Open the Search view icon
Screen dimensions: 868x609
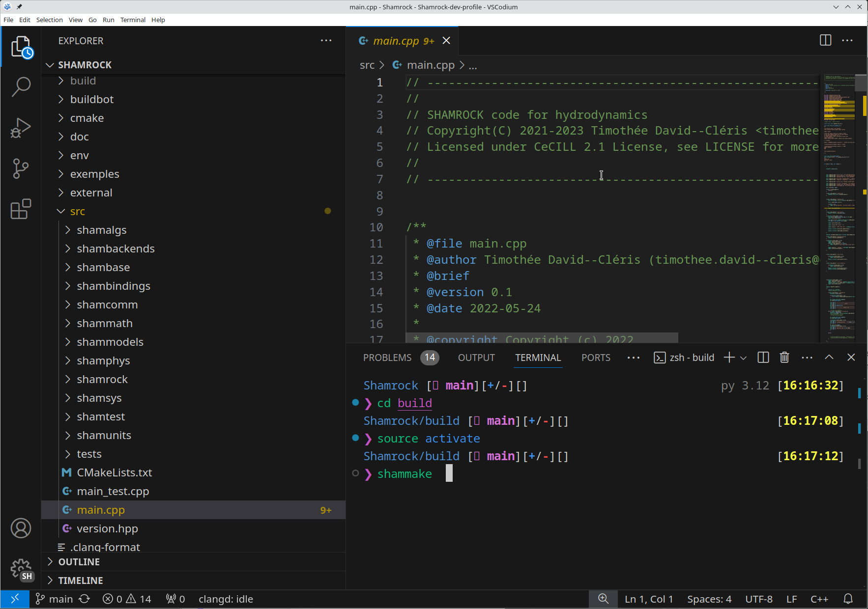tap(21, 87)
